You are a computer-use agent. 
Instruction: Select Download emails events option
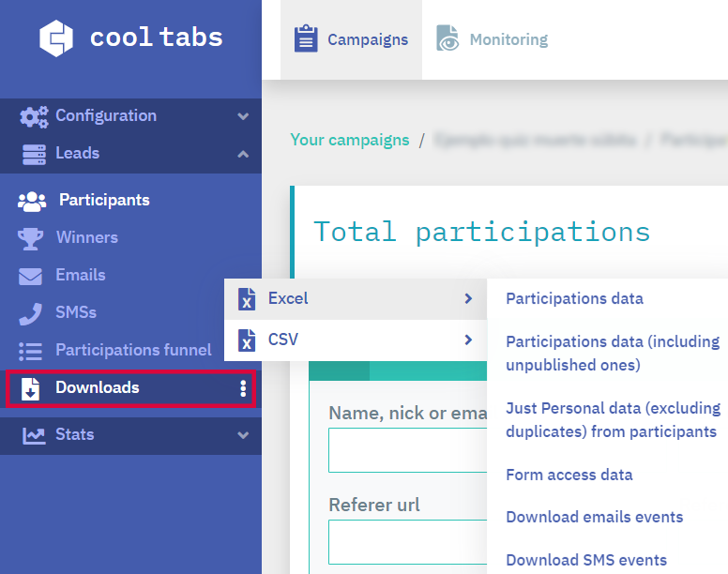pos(594,517)
